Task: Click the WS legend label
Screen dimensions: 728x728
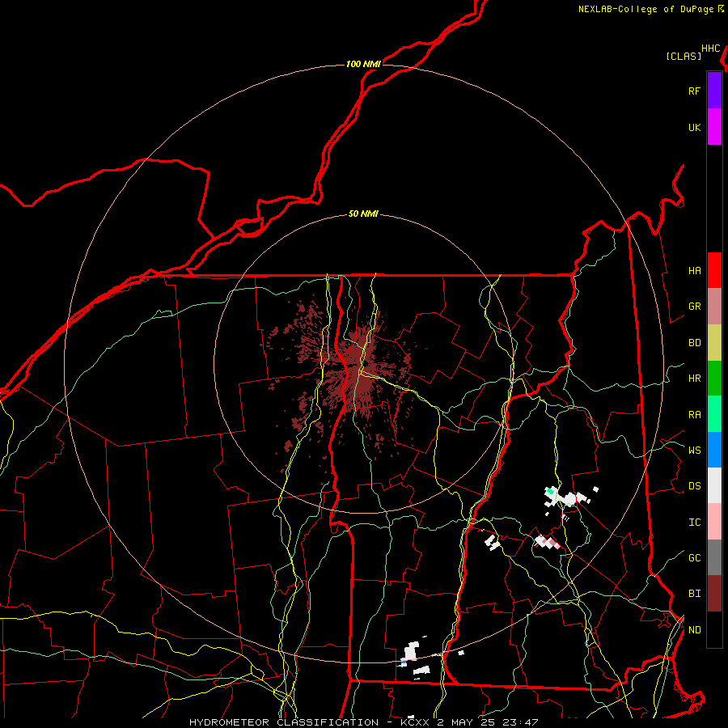Action: click(x=694, y=451)
